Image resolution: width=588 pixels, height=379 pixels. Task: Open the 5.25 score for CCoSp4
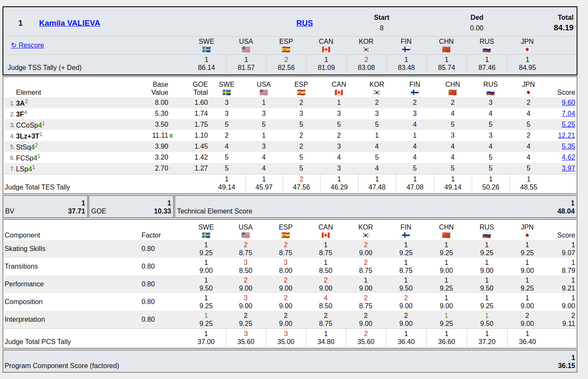(568, 124)
